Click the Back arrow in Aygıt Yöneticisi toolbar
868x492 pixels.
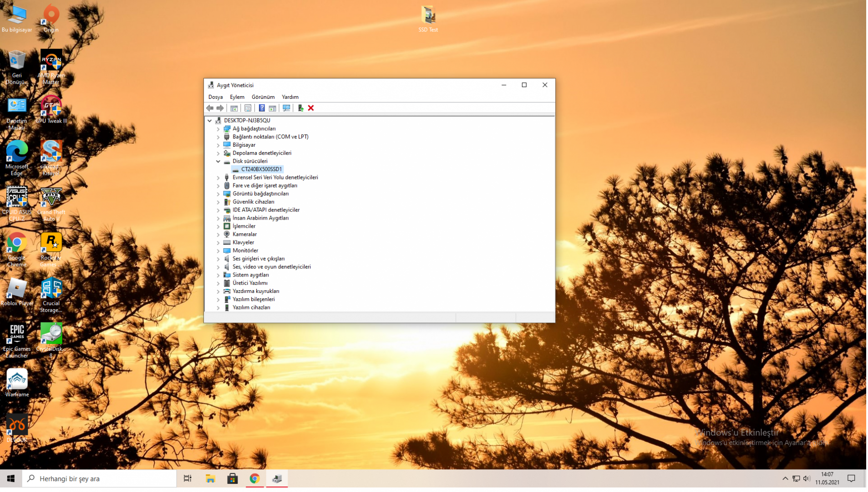tap(210, 108)
